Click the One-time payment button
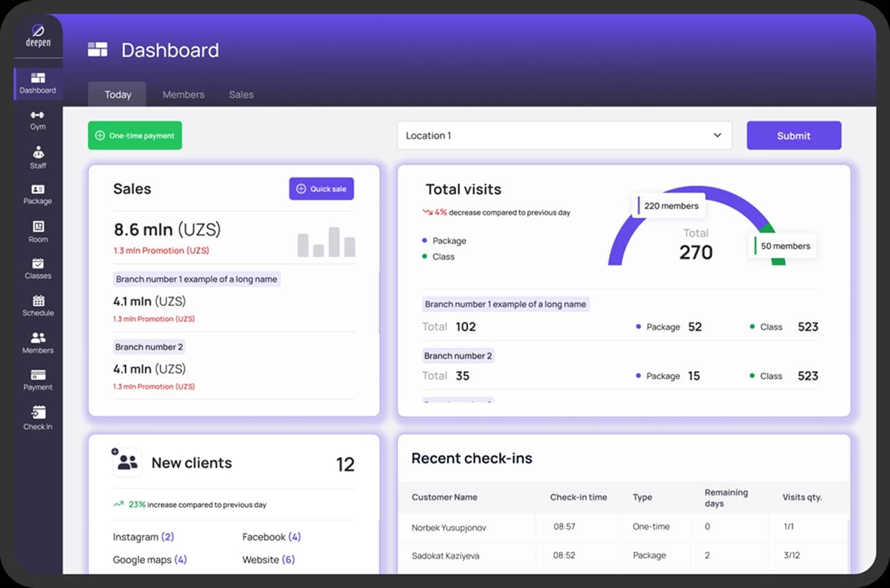 (x=135, y=136)
